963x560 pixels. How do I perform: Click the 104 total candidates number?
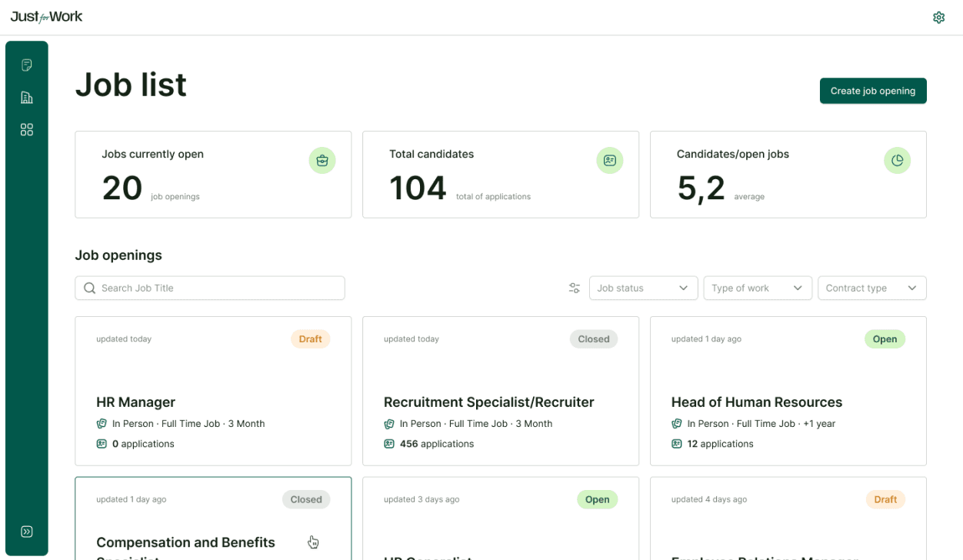coord(418,188)
